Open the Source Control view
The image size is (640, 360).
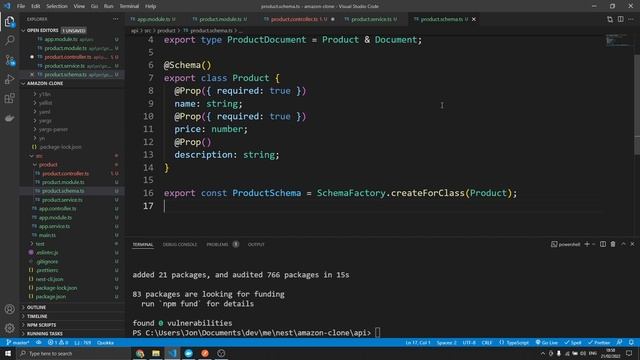(x=9, y=60)
